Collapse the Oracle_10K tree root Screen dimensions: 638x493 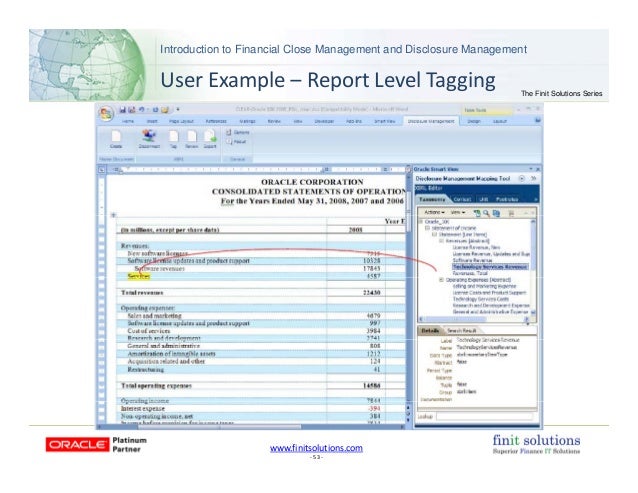pyautogui.click(x=421, y=222)
